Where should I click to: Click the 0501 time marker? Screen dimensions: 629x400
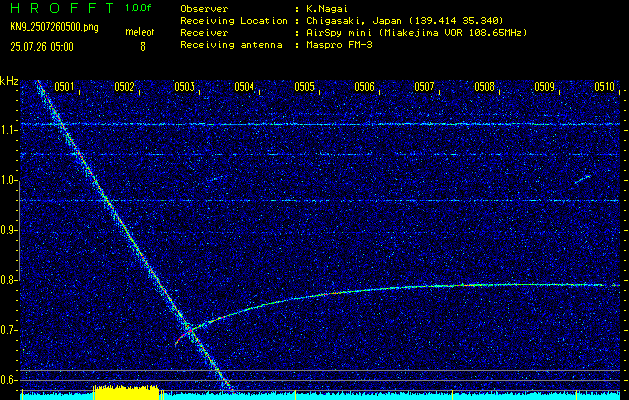pos(64,87)
